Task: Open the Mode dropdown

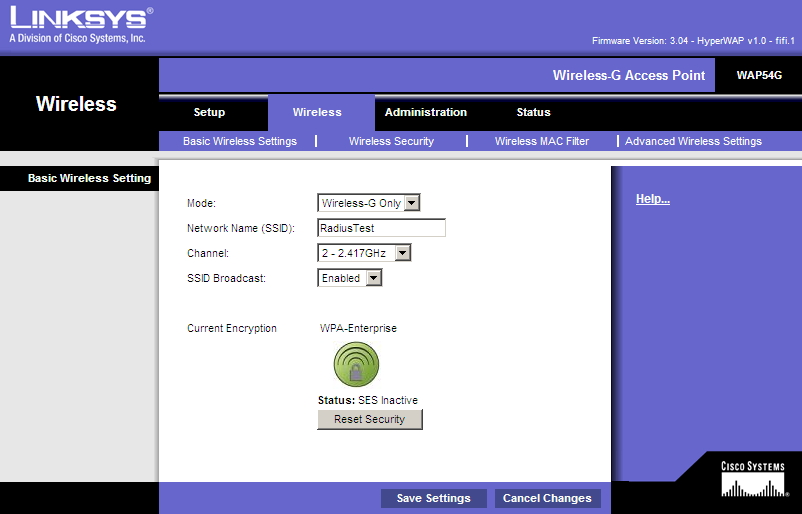Action: [x=369, y=203]
